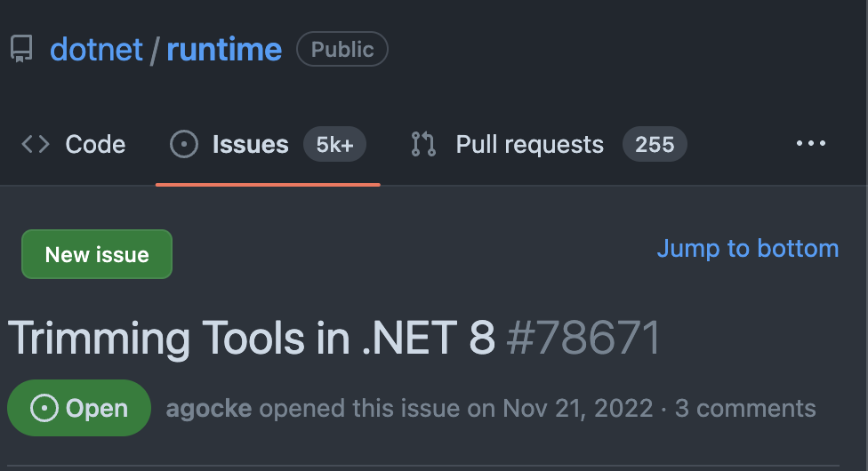Open the runtime repository link
The height and width of the screenshot is (471, 868).
click(224, 50)
